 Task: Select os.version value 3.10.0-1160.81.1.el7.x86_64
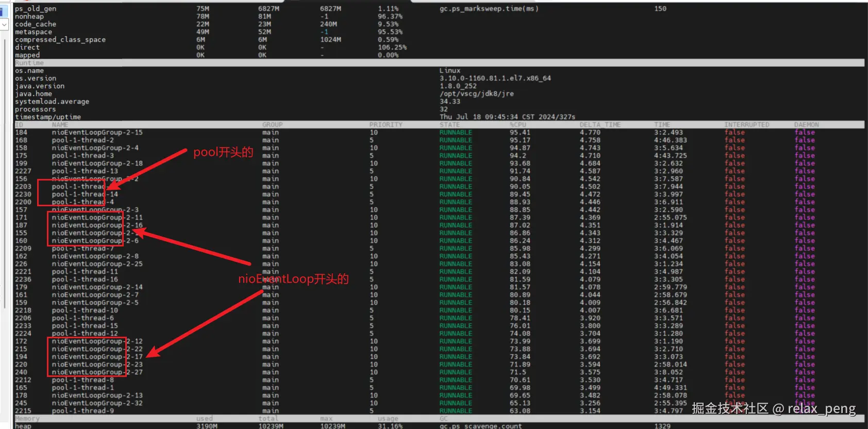point(495,78)
